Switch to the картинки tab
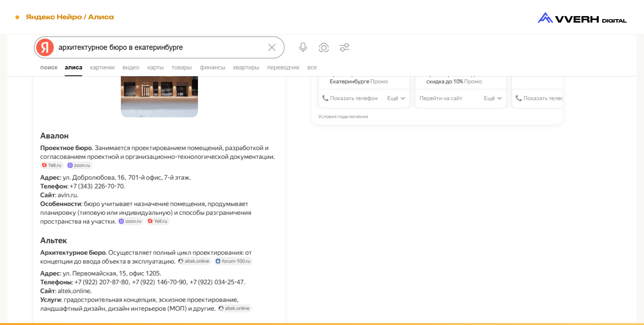Viewport: 644px width, 325px height. [102, 68]
